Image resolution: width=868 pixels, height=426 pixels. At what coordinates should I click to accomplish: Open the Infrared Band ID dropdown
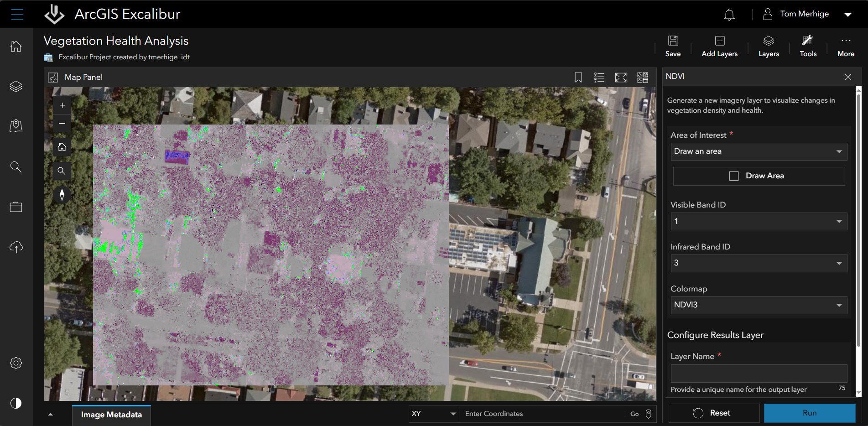[759, 263]
